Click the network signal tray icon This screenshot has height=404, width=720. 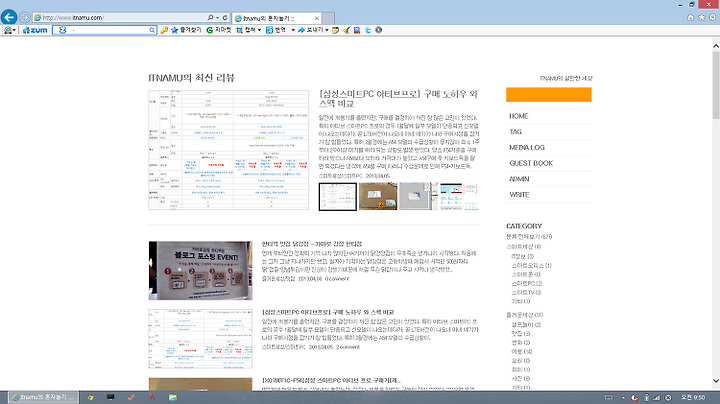pyautogui.click(x=657, y=398)
